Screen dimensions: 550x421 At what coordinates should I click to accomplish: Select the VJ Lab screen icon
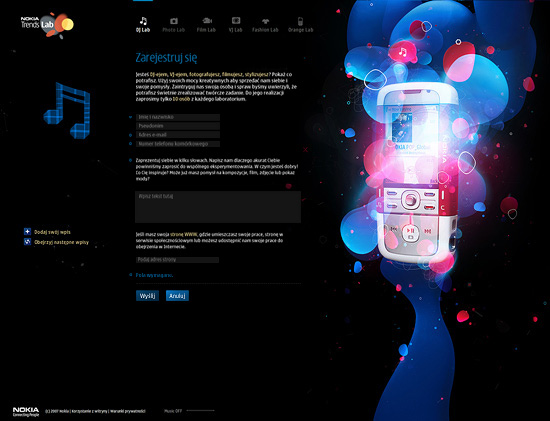[236, 21]
